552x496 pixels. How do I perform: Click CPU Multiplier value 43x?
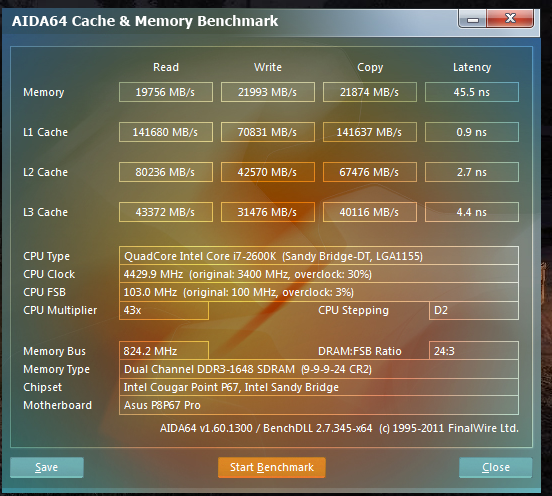pos(164,310)
